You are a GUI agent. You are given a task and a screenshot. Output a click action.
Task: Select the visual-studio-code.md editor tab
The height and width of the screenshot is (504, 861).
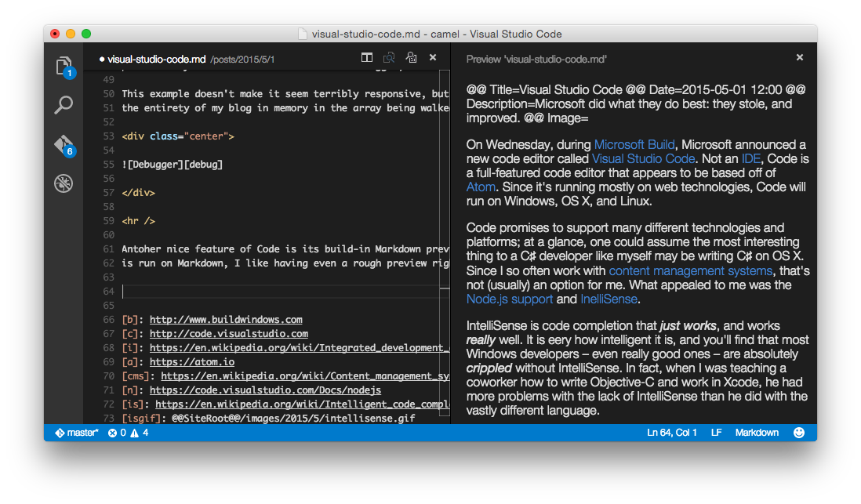157,60
